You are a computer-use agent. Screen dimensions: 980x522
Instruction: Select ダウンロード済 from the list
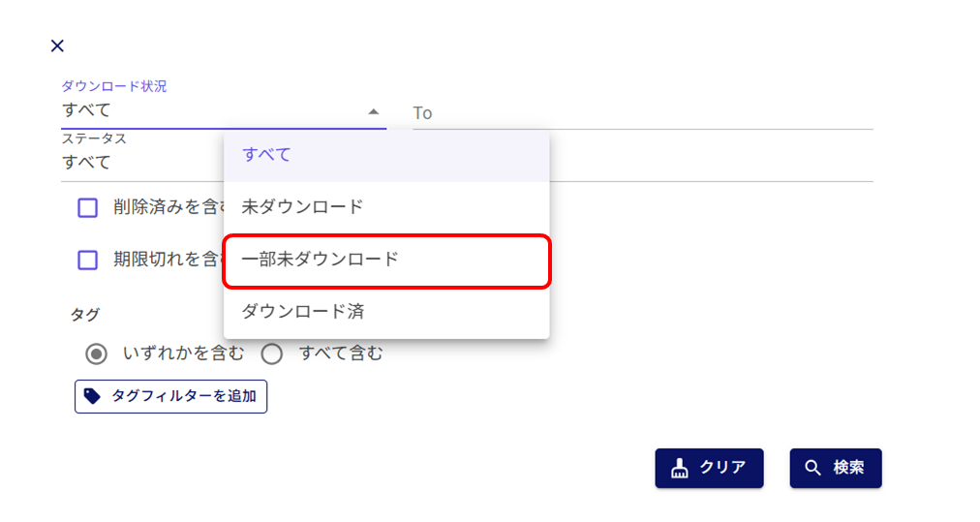coord(386,312)
